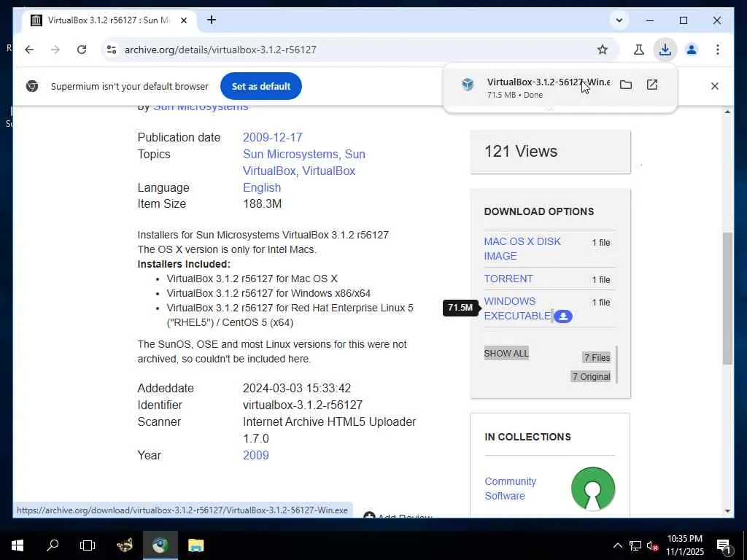This screenshot has width=747, height=560.
Task: Open the Windows Start menu
Action: point(18,545)
